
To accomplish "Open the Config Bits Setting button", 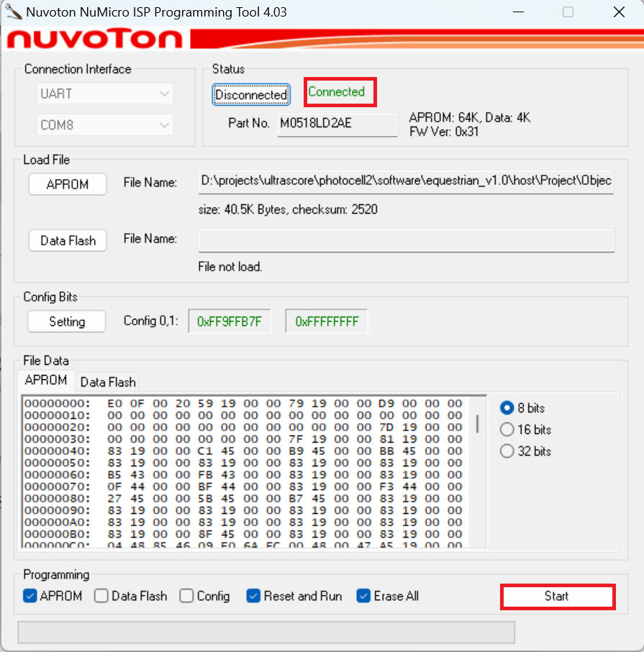I will coord(67,322).
